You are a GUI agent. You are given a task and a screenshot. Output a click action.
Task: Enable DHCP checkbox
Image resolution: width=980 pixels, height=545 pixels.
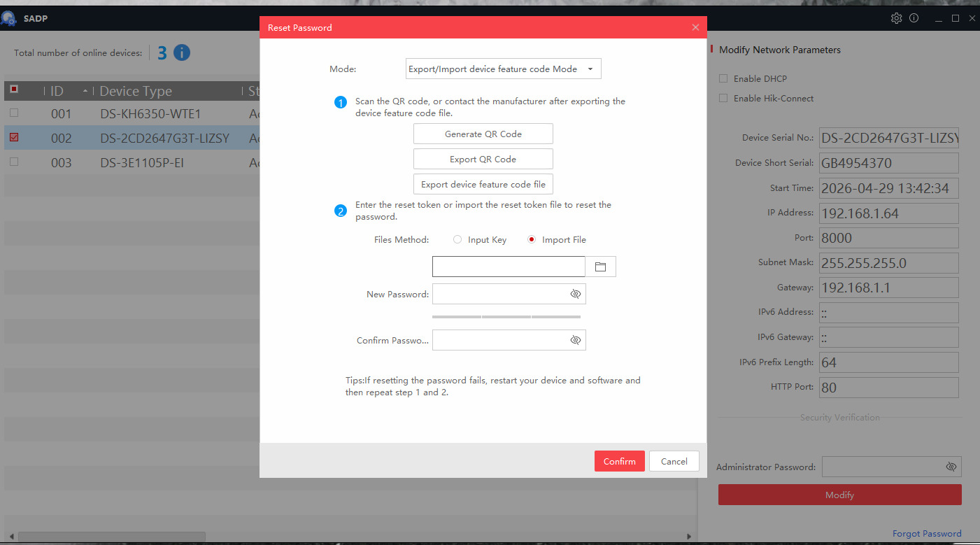pyautogui.click(x=723, y=78)
